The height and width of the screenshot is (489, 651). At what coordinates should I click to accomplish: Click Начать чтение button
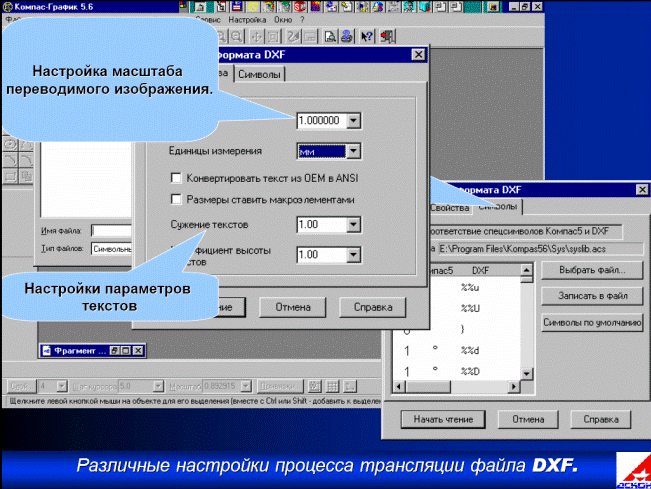pos(443,419)
